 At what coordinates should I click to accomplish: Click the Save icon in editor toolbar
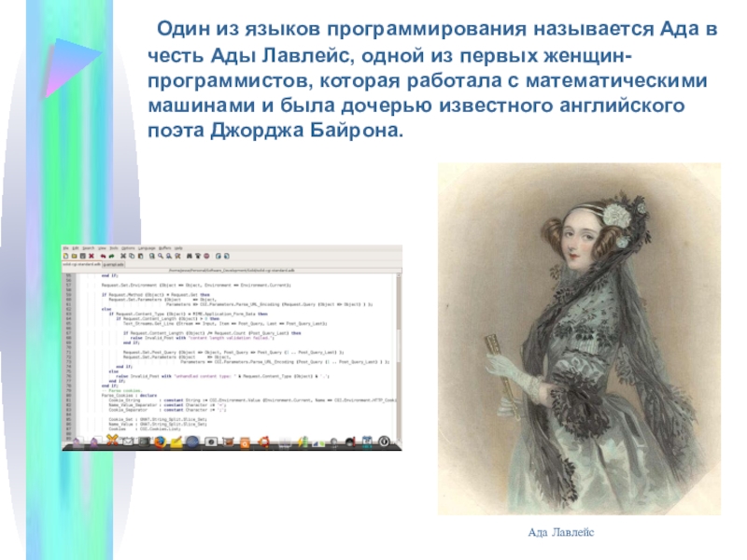tap(82, 256)
